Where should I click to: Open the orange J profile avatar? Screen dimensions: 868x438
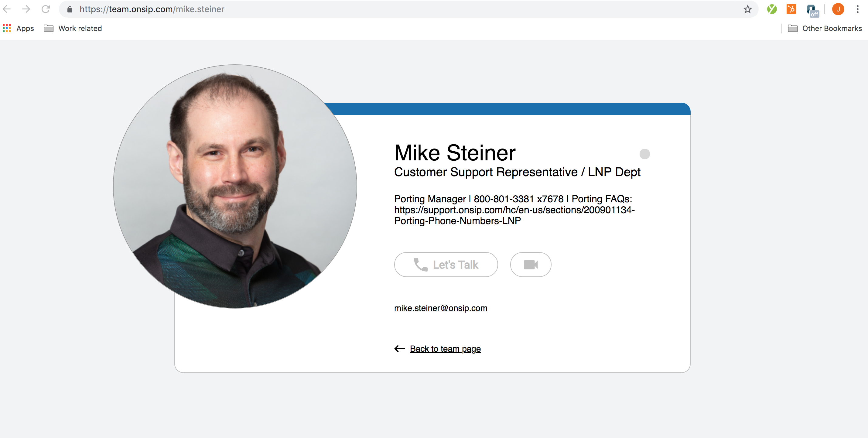(838, 9)
